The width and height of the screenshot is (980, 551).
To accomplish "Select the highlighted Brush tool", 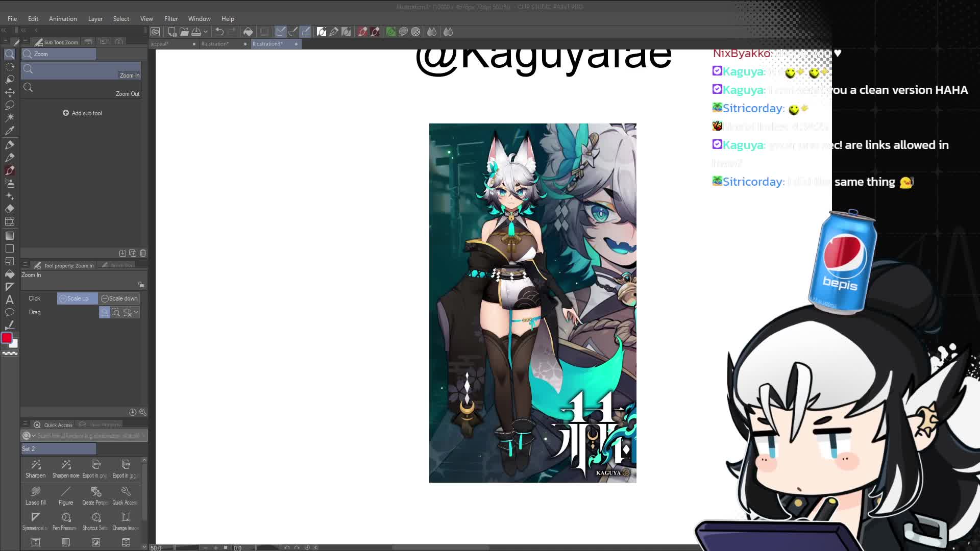I will coord(10,170).
